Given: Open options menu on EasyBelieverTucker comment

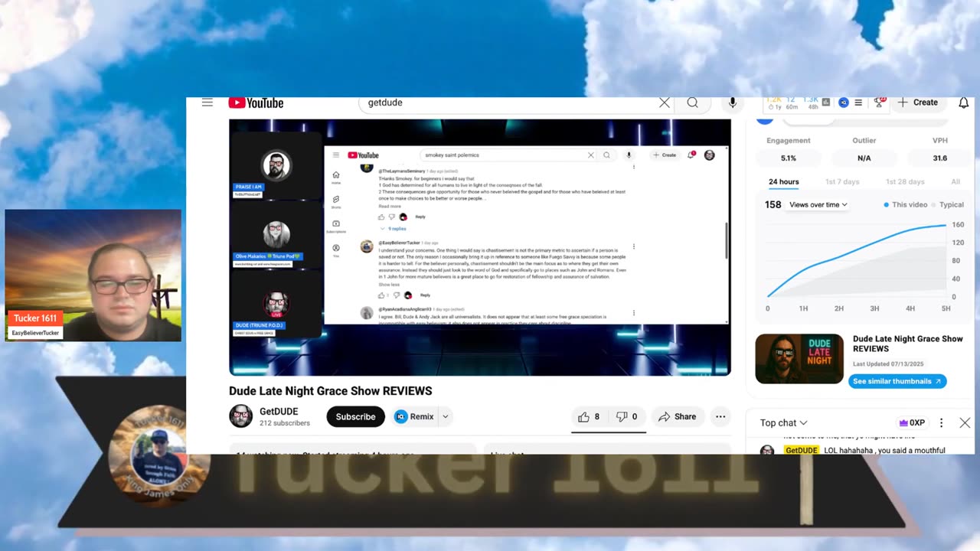Looking at the screenshot, I should (633, 246).
